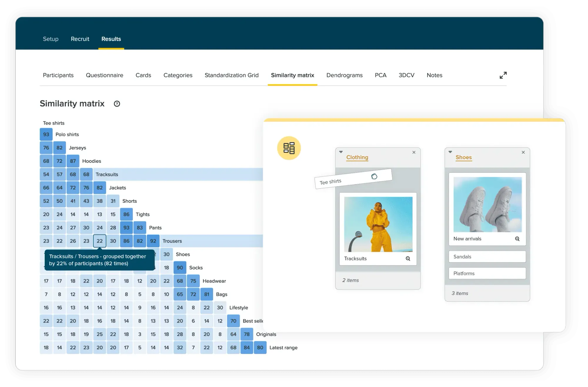Image resolution: width=588 pixels, height=387 pixels.
Task: Click the Shoes category title link
Action: pyautogui.click(x=463, y=157)
